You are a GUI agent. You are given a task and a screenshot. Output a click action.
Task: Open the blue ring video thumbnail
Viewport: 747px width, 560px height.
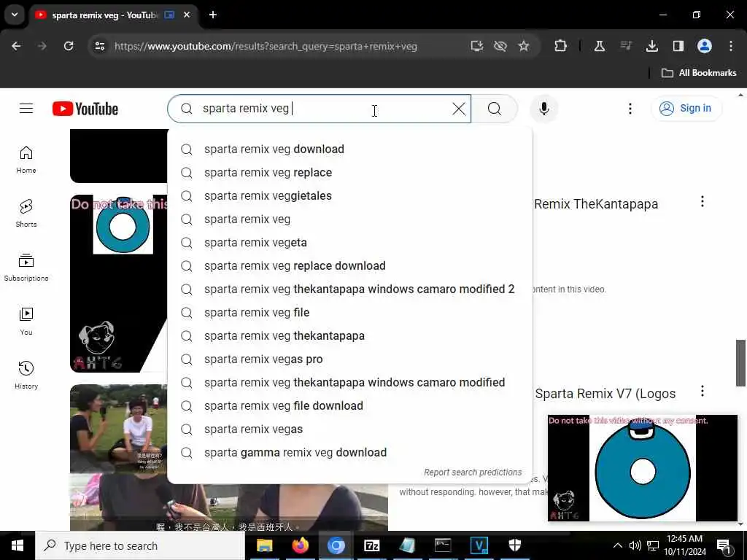pyautogui.click(x=119, y=284)
